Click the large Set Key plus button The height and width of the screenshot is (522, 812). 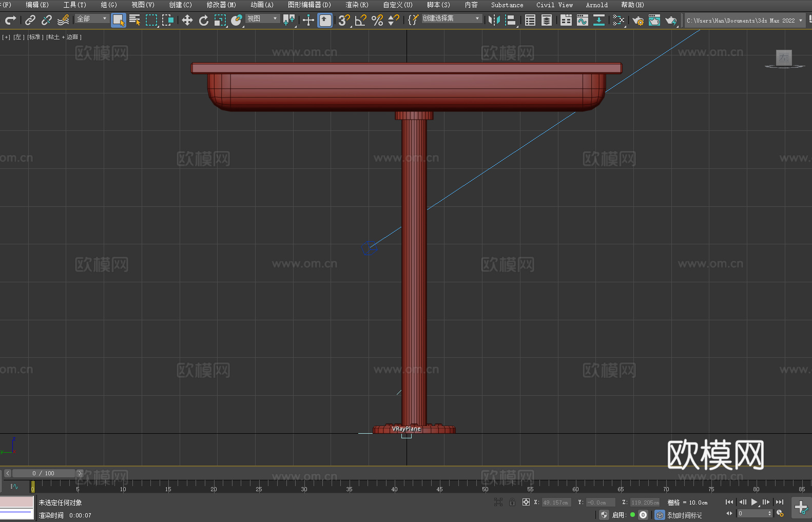point(801,508)
